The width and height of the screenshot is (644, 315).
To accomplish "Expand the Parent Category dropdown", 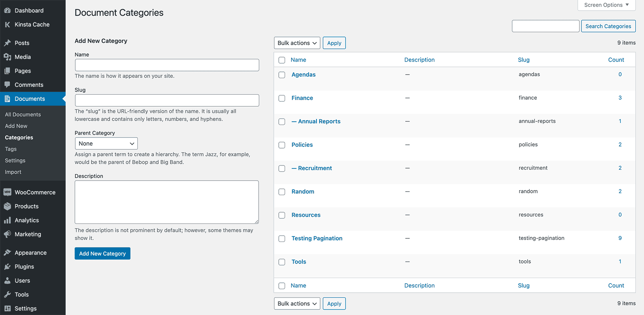I will tap(106, 143).
